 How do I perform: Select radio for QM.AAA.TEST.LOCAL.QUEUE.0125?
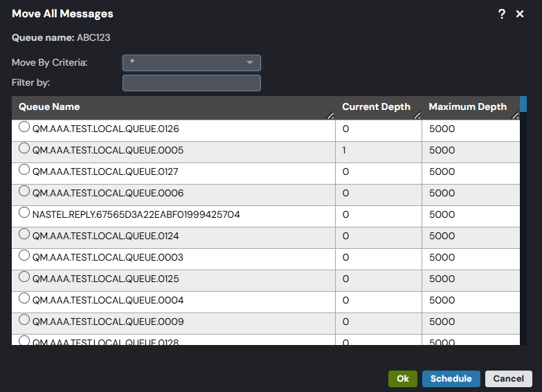coord(24,277)
